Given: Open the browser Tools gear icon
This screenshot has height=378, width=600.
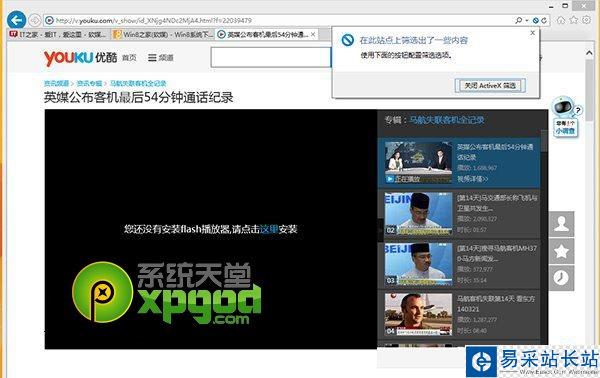Looking at the screenshot, I should pos(587,20).
